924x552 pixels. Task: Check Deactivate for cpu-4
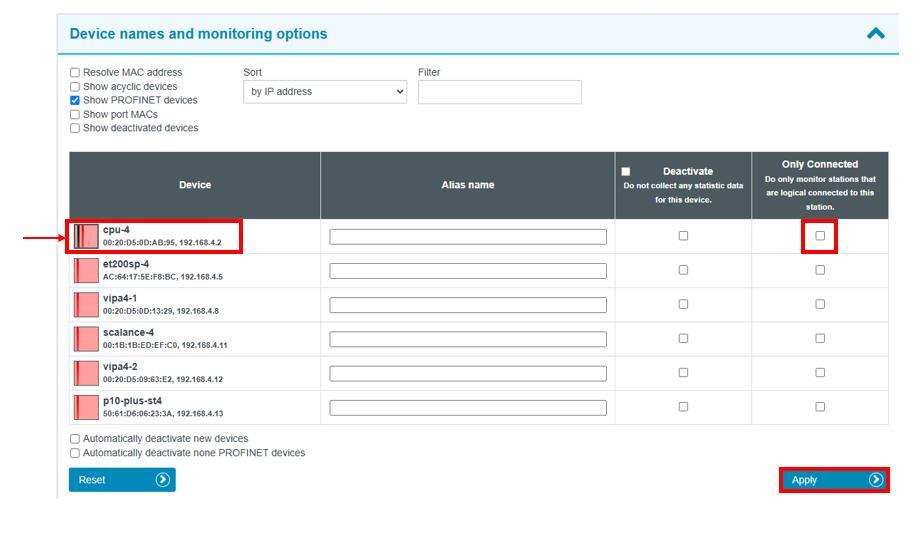point(684,236)
